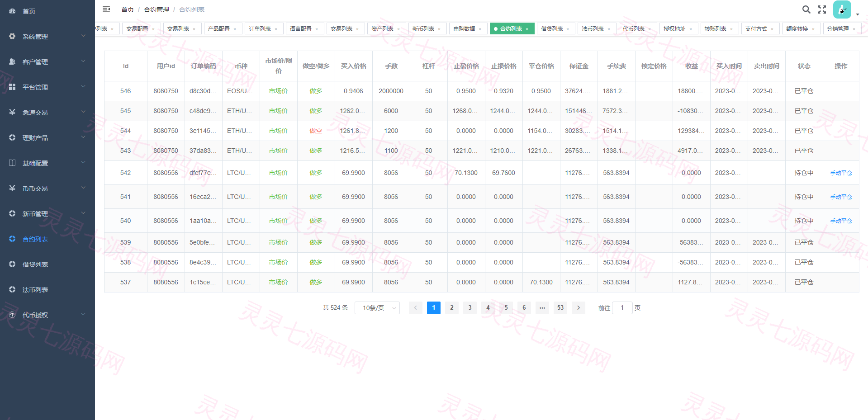Screen dimensions: 868x420
Task: Click the 首页 dashboard icon in sidebar
Action: pos(12,11)
